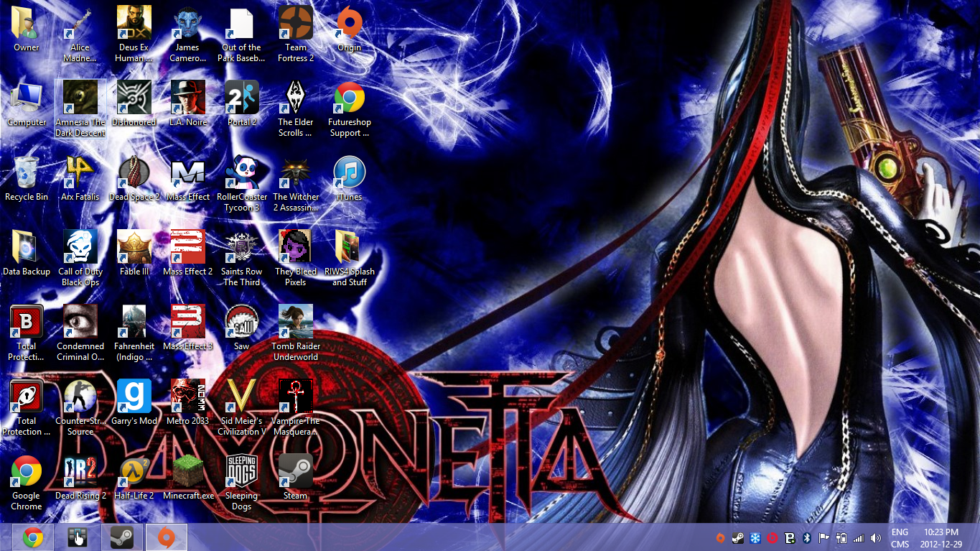
Task: Select the Sleeping Dogs shortcut
Action: 241,472
